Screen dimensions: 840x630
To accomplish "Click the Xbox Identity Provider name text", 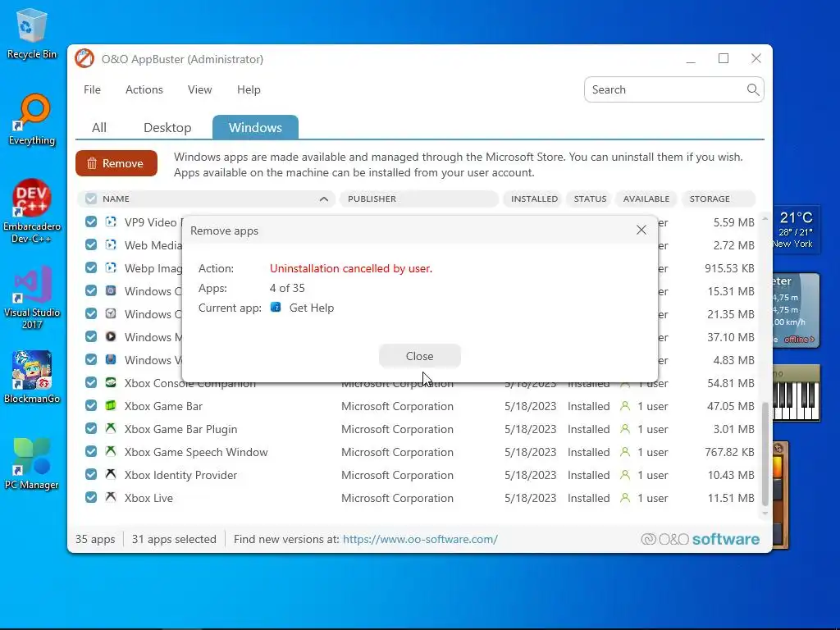I will coord(180,475).
